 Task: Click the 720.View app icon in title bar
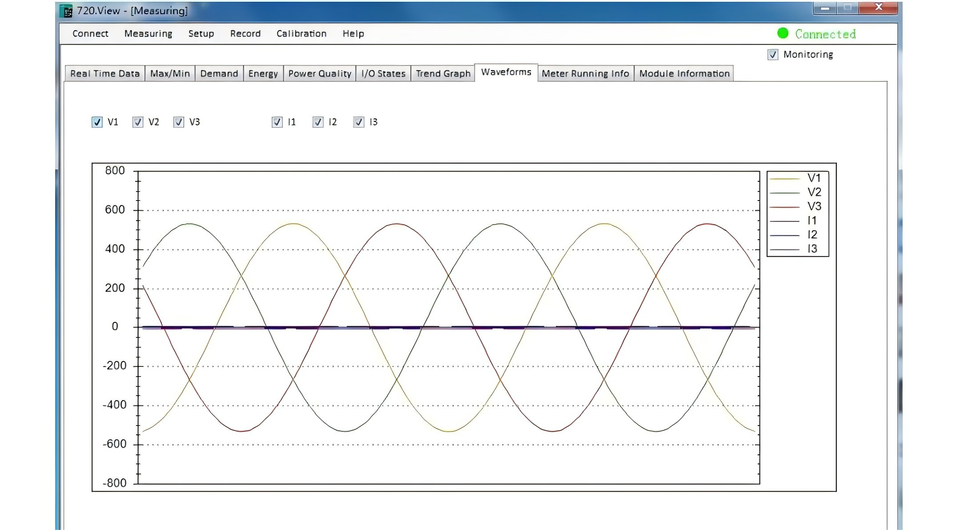tap(66, 11)
